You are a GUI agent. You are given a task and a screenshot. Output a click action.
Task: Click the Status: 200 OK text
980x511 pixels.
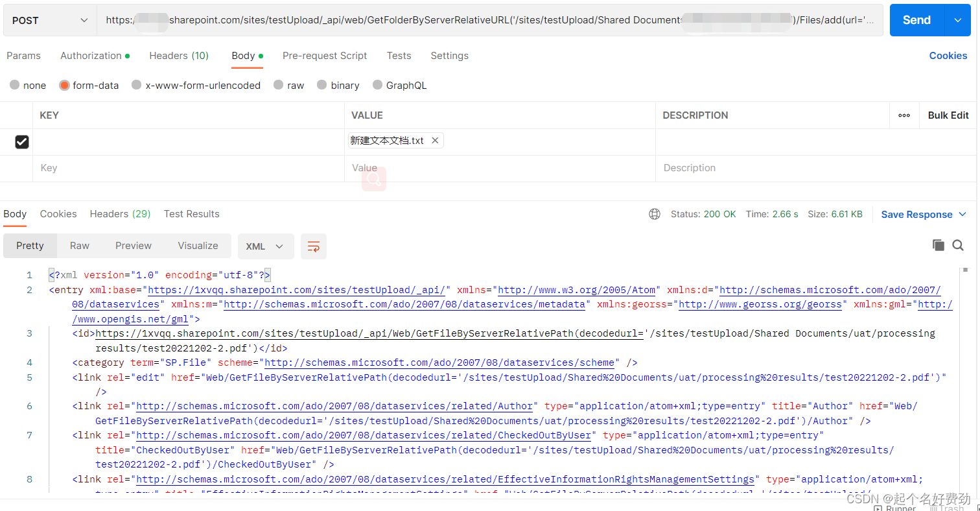[703, 214]
